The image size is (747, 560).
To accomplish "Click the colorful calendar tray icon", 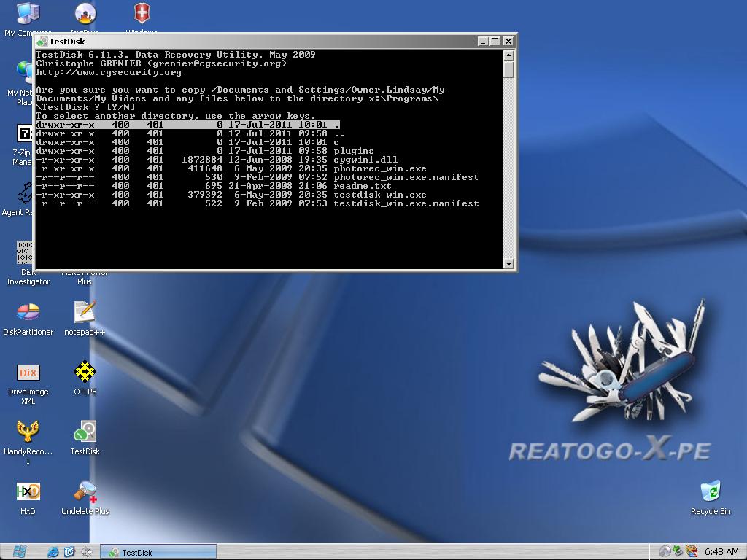I will click(692, 552).
